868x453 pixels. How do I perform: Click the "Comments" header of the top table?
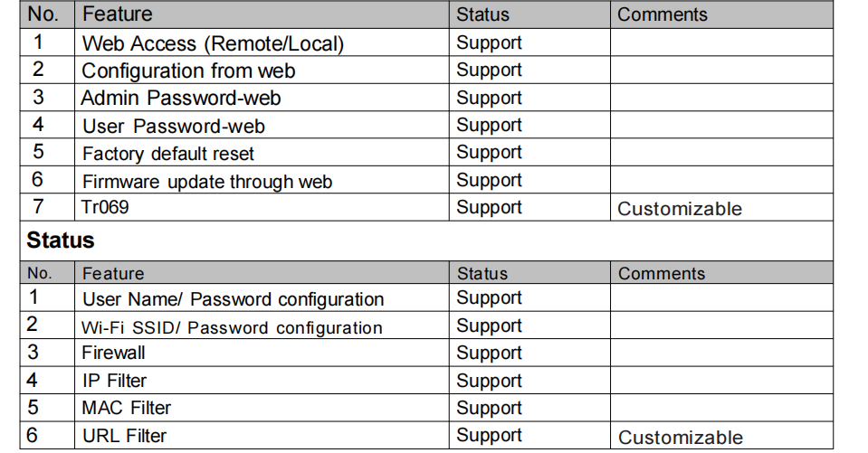pyautogui.click(x=663, y=14)
